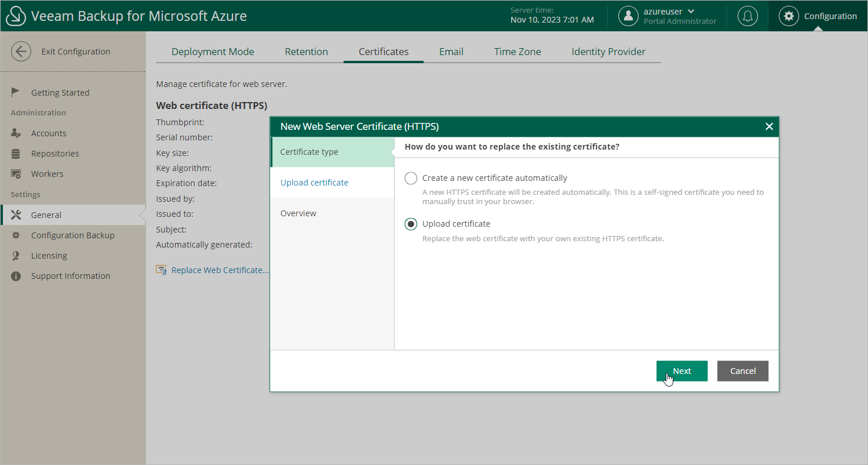Open the Time Zone tab
Viewport: 868px width, 465px height.
pyautogui.click(x=517, y=52)
